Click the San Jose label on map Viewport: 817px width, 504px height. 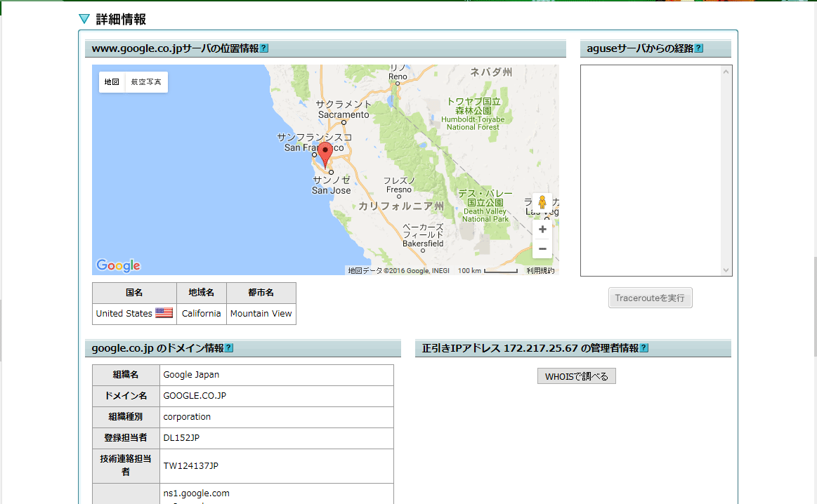332,190
